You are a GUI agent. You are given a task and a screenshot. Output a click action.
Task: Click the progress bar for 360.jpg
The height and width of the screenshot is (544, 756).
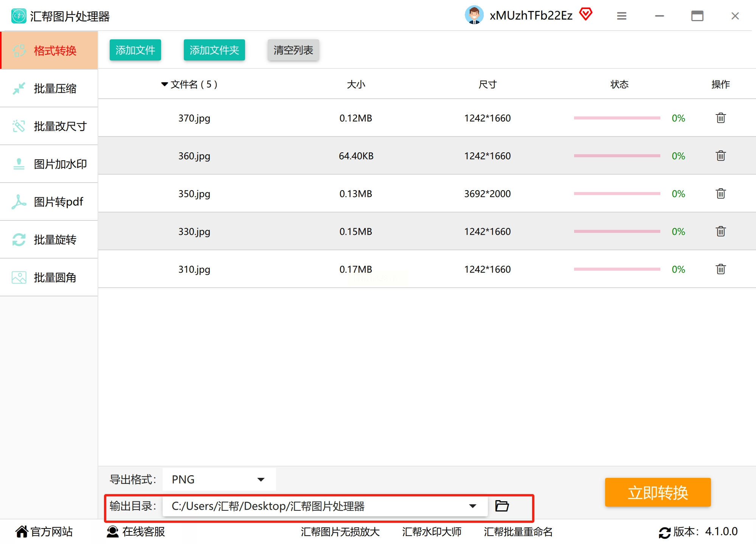(x=617, y=156)
